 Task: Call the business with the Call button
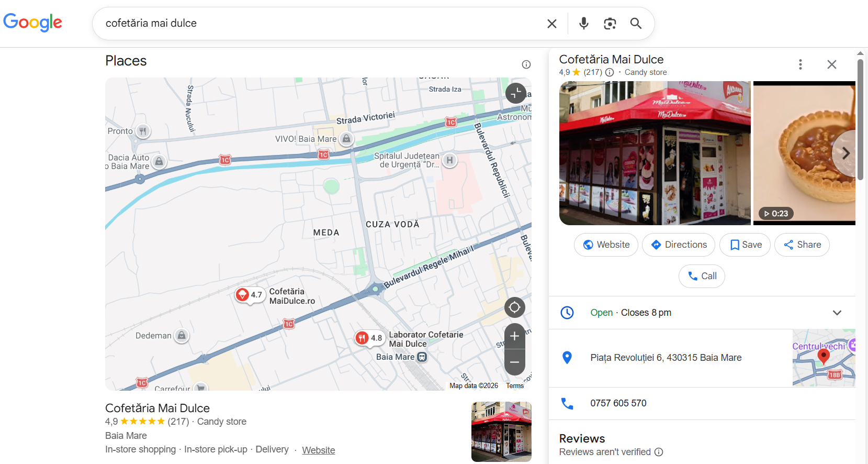coord(702,276)
